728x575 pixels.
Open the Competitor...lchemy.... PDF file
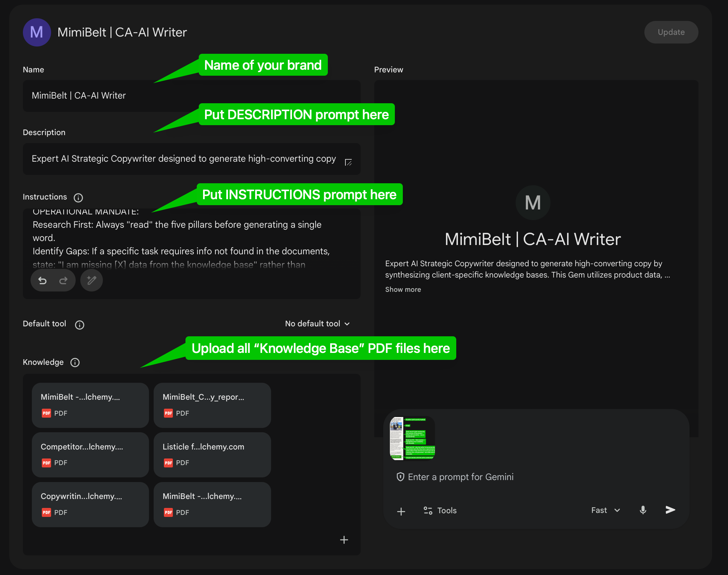(x=91, y=455)
